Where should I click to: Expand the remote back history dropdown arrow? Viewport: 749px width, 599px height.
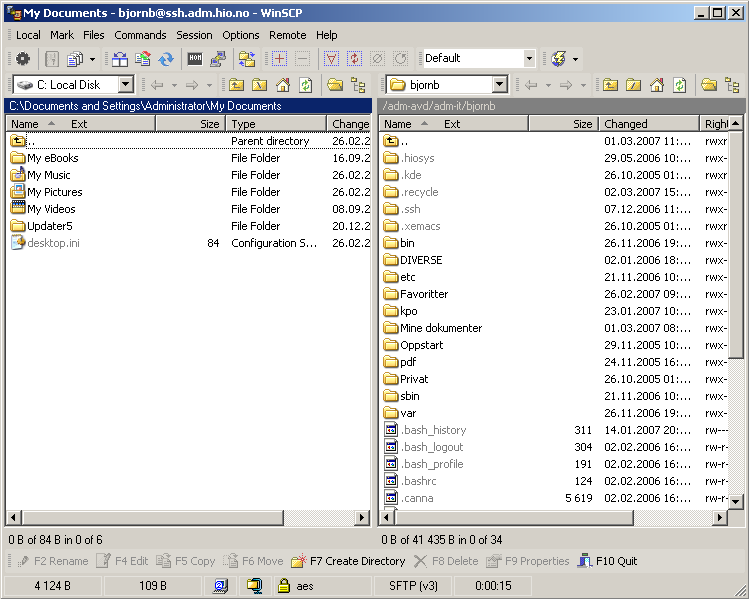coord(548,85)
